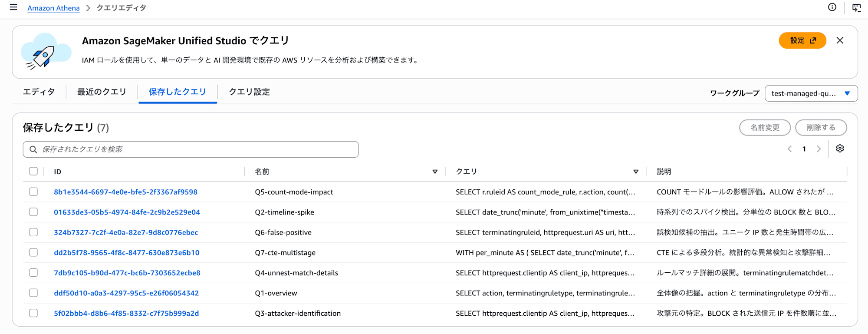
Task: Click the 説明 column header
Action: (x=664, y=172)
